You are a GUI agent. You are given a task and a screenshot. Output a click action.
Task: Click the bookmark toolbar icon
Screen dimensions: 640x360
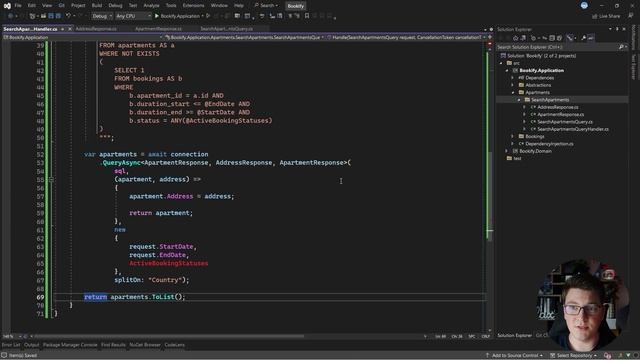coord(307,16)
